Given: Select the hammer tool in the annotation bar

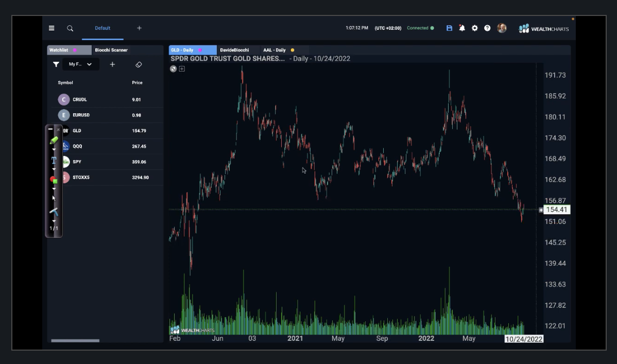Looking at the screenshot, I should [x=54, y=212].
